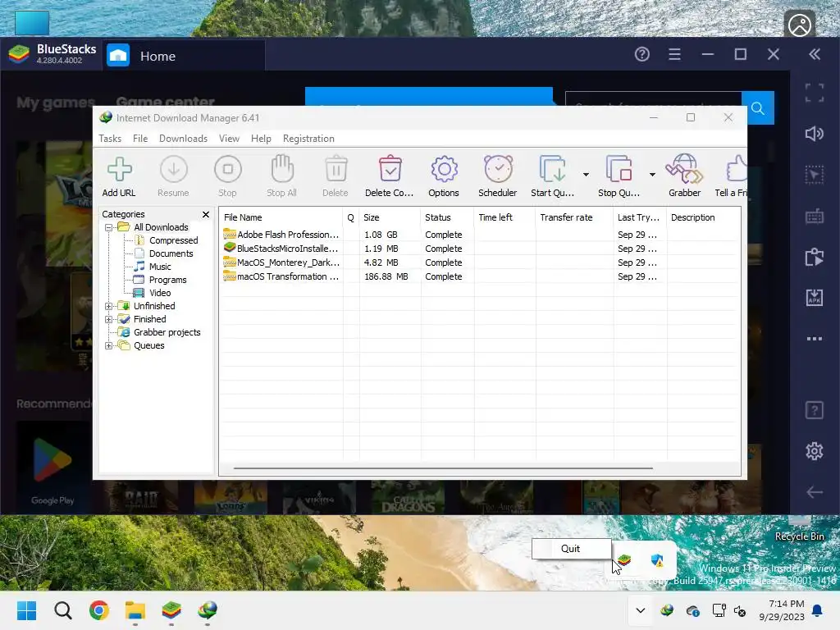Close the Categories panel
The image size is (840, 630).
pos(206,214)
